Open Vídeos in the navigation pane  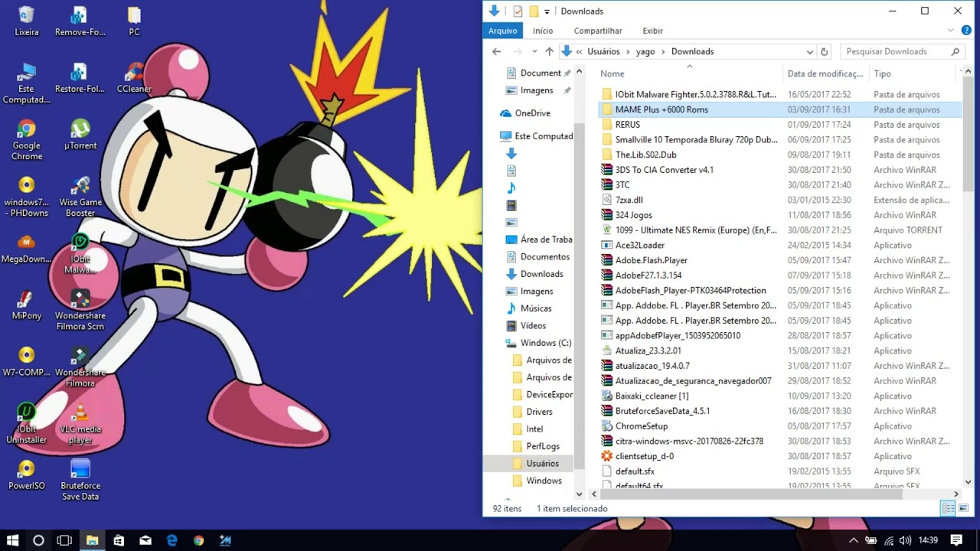pyautogui.click(x=534, y=325)
